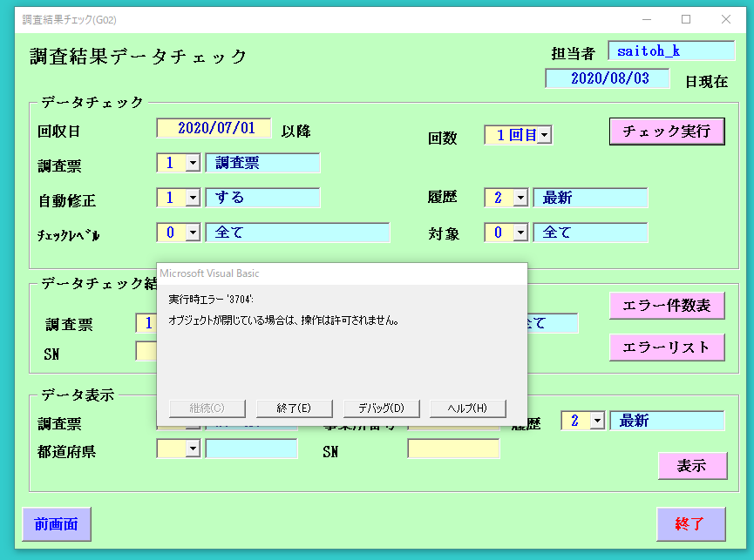Expand the 対象 dropdown
754x560 pixels.
coord(520,233)
